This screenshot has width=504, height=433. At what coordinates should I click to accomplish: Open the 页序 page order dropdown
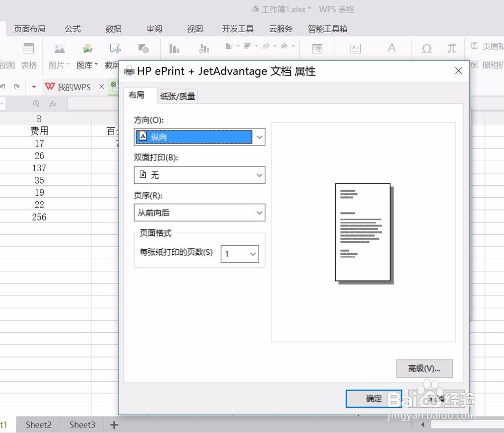pos(199,212)
